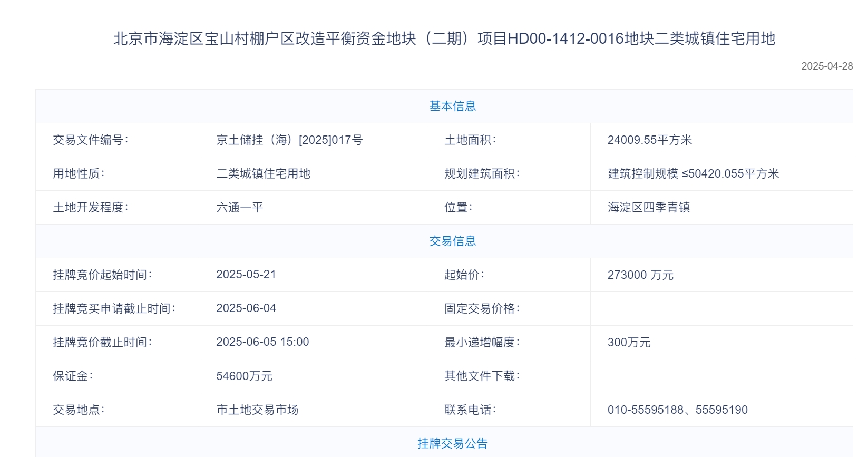Click the land area value 24009.55平方米
868x457 pixels.
point(650,140)
